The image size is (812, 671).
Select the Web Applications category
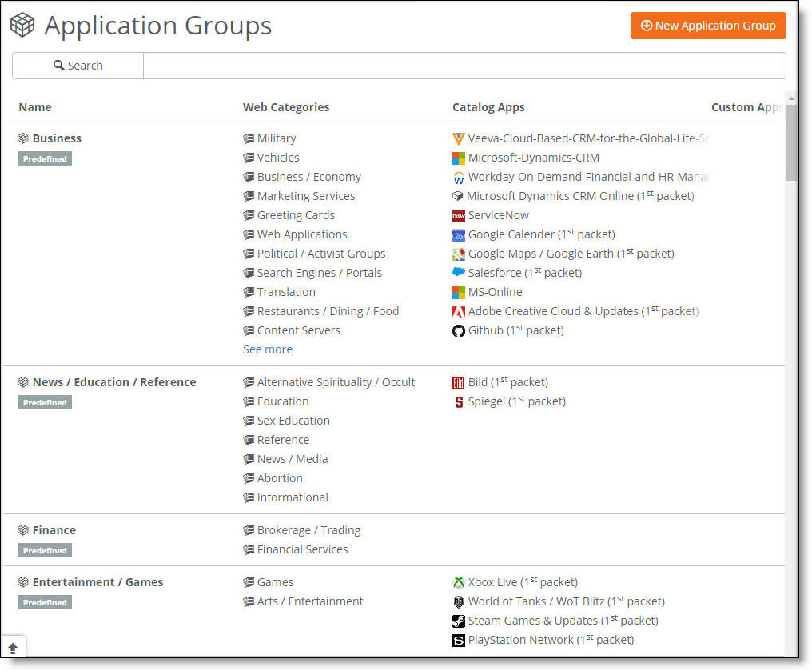302,234
